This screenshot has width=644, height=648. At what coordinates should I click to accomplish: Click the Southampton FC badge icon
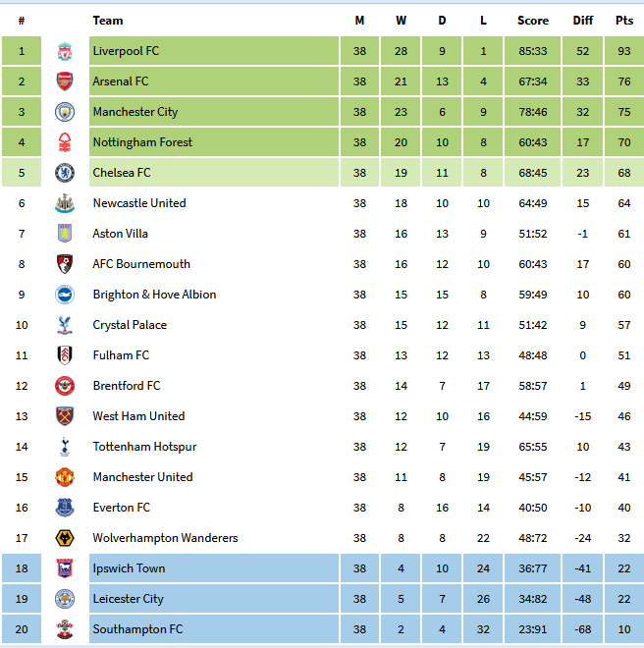65,629
